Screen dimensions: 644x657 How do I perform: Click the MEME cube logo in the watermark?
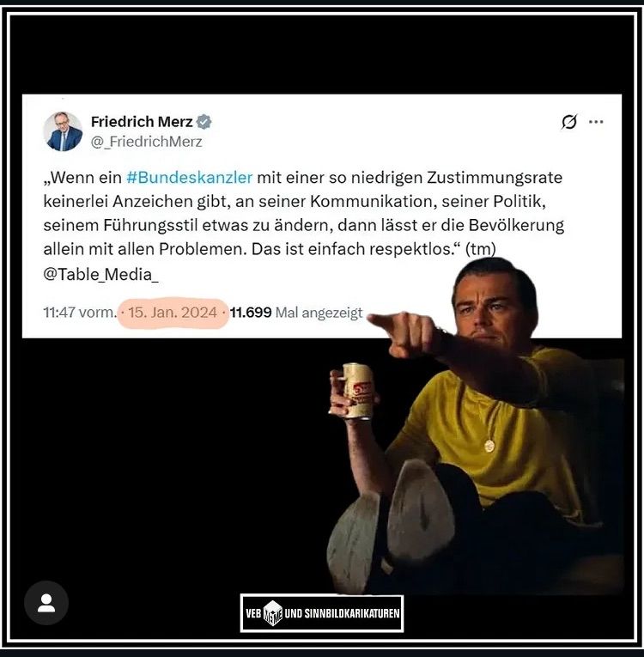pyautogui.click(x=273, y=613)
